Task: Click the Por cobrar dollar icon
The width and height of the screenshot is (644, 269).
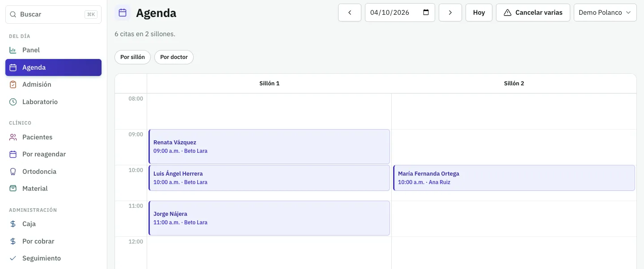Action: click(13, 241)
